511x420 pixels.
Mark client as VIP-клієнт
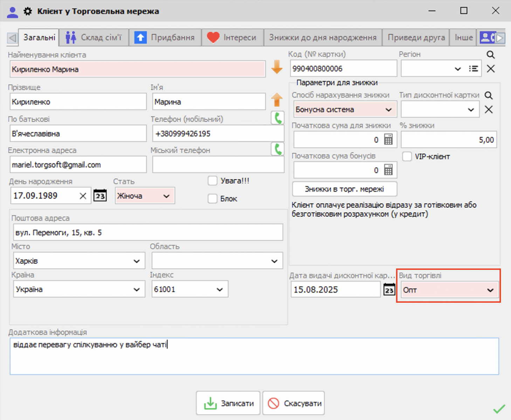407,156
